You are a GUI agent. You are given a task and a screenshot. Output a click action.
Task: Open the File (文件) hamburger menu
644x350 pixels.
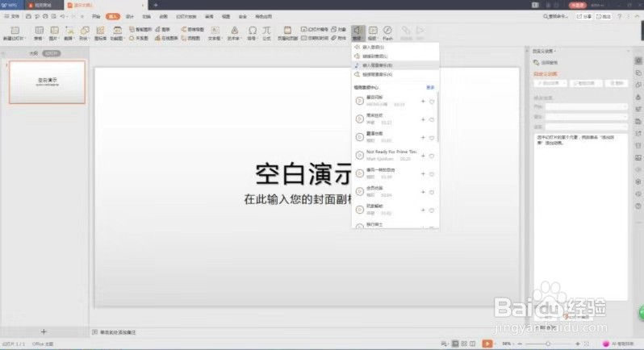(x=11, y=16)
